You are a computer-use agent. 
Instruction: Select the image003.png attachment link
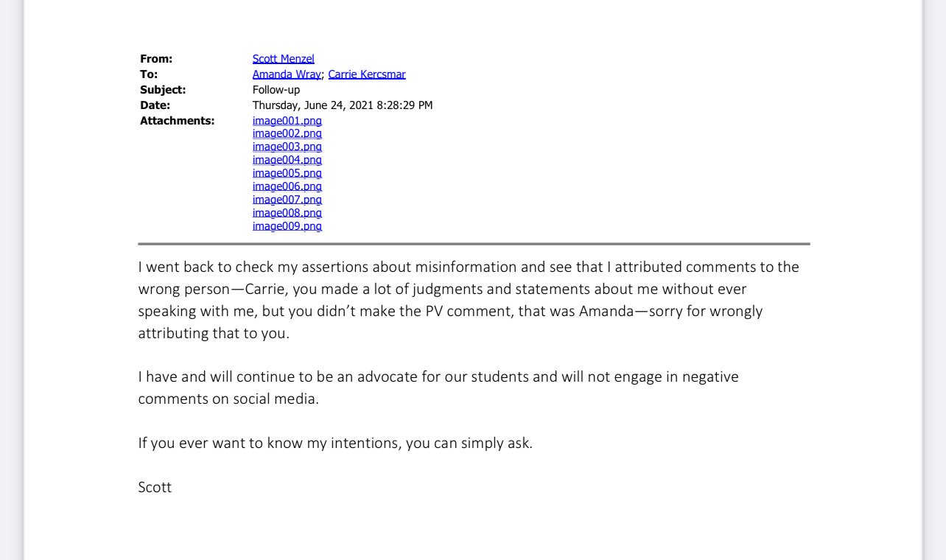[x=287, y=147]
